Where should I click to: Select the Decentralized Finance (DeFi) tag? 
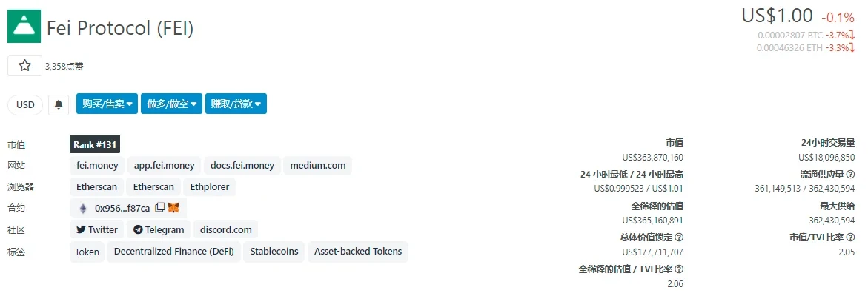click(x=174, y=252)
